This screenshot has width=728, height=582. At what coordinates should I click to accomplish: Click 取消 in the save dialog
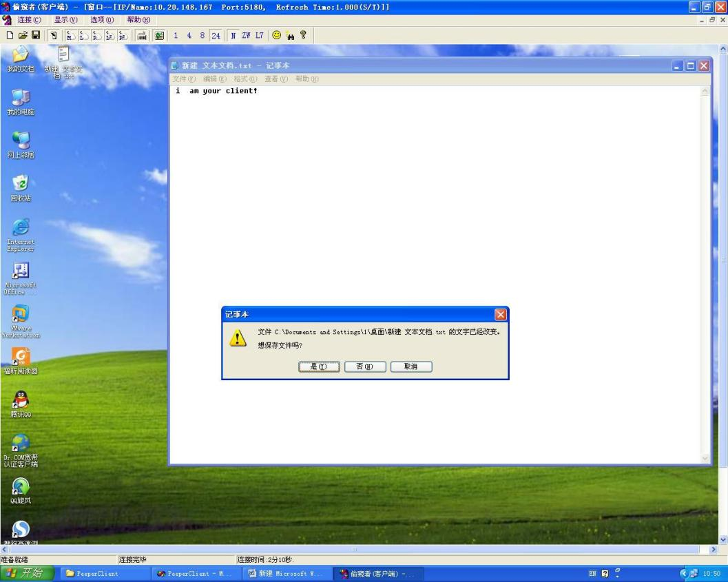click(x=411, y=366)
